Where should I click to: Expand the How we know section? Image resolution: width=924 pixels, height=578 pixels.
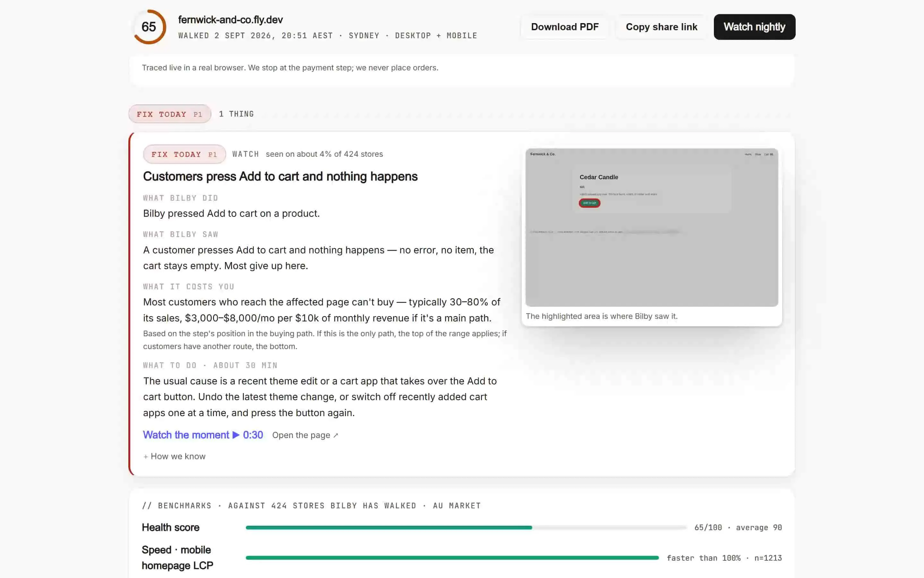point(174,456)
